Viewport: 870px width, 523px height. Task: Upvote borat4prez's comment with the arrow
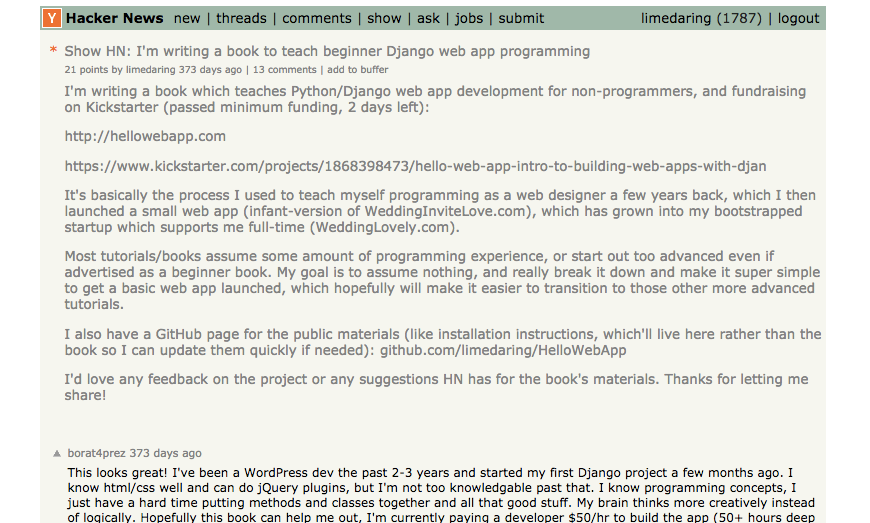point(57,454)
